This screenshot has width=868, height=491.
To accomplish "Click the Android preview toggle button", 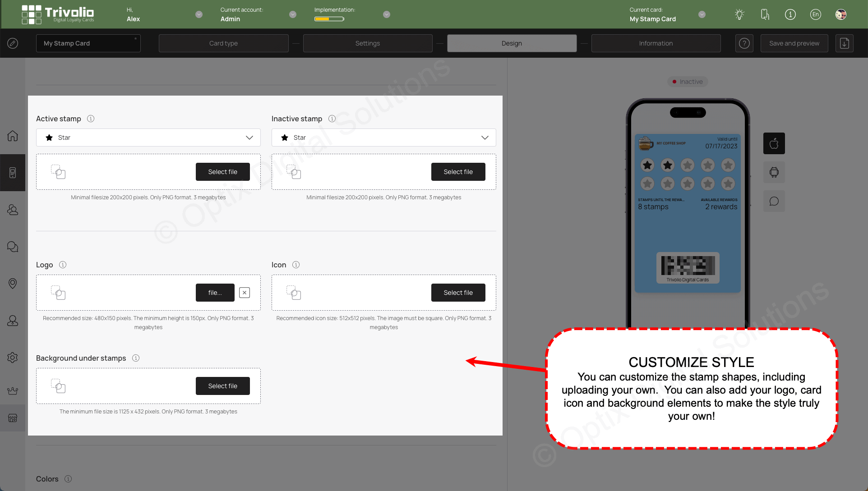I will coord(774,172).
